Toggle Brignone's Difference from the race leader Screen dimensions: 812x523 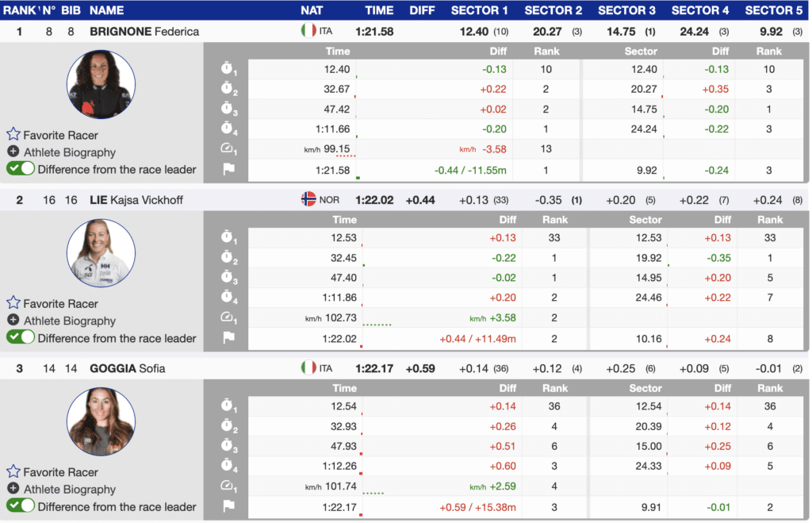21,169
